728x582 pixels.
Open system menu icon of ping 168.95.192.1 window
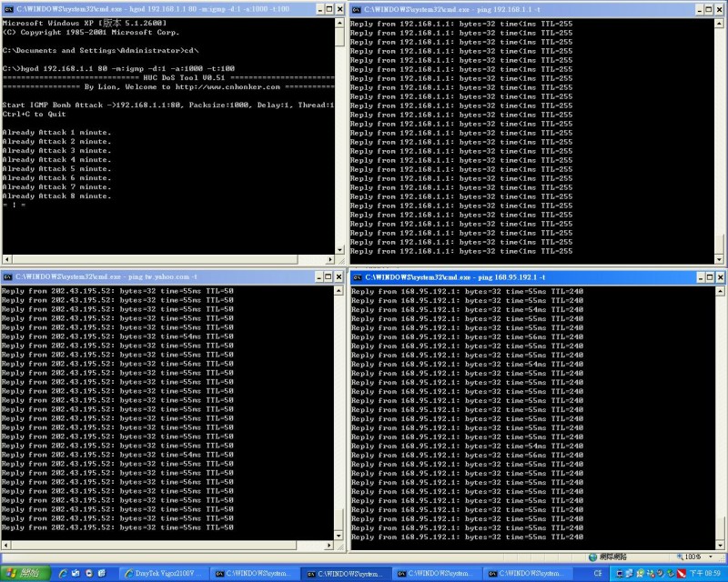357,277
